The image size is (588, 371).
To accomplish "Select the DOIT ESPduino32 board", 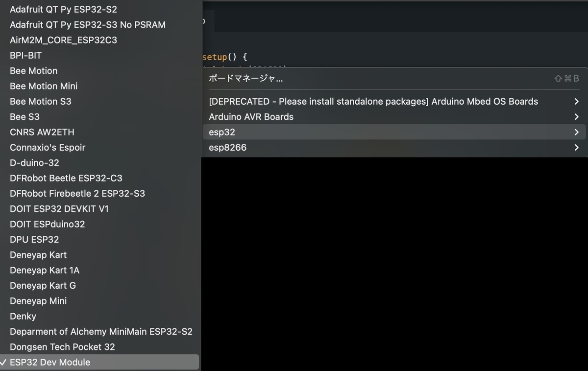I will (47, 224).
